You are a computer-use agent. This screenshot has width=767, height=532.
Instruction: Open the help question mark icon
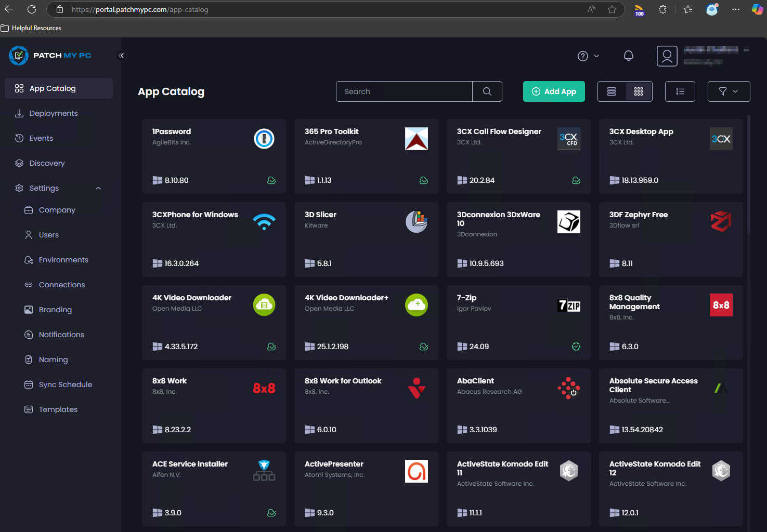(582, 56)
